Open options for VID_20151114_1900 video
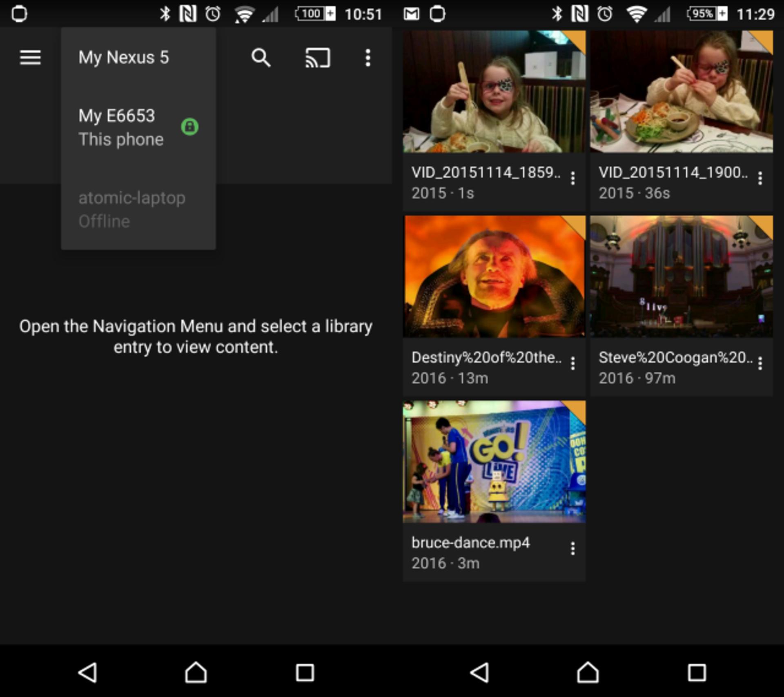 click(760, 178)
